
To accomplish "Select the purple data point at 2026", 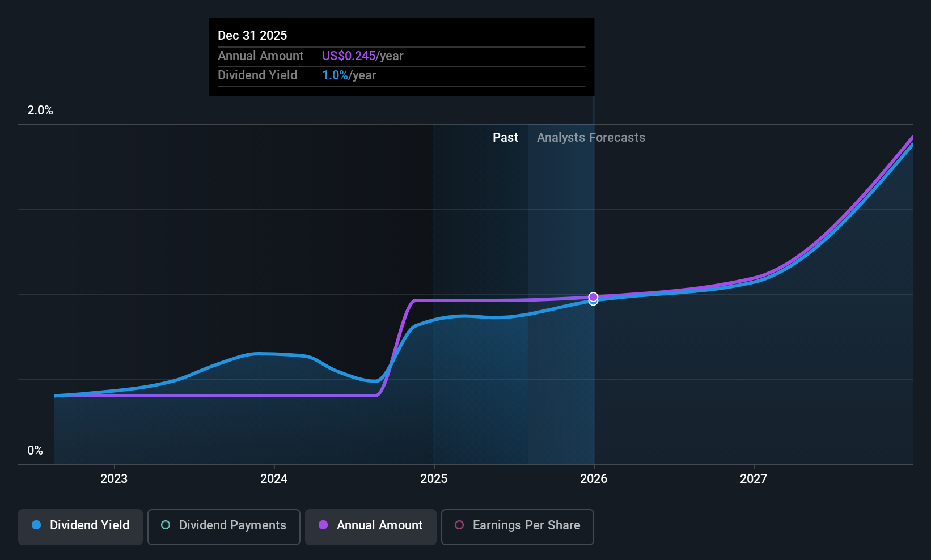I will 593,297.
